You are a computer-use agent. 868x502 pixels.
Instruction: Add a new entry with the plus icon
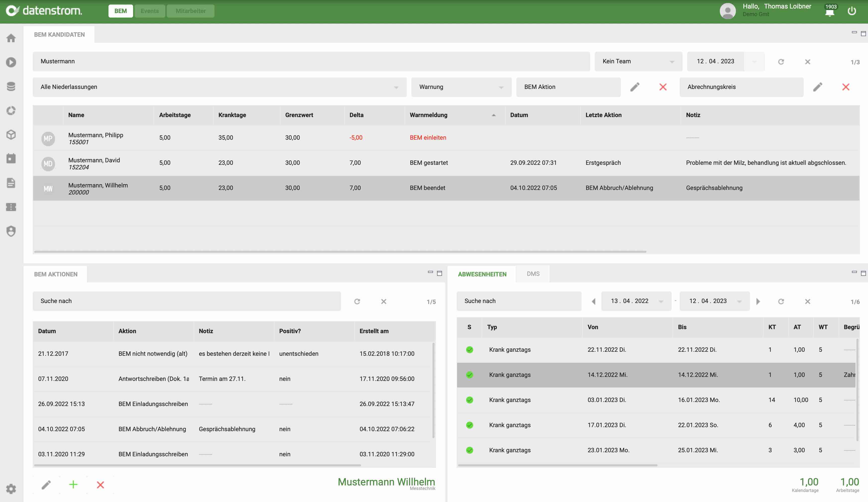point(73,484)
